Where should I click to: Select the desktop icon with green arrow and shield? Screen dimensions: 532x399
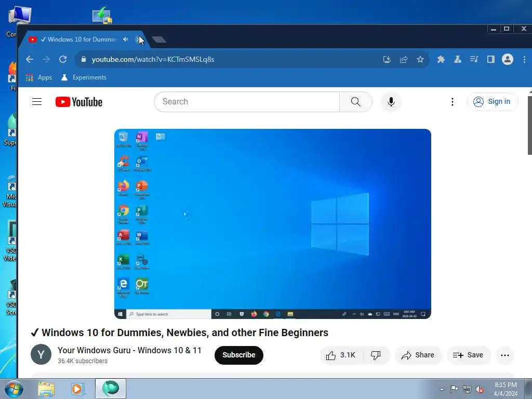point(103,16)
